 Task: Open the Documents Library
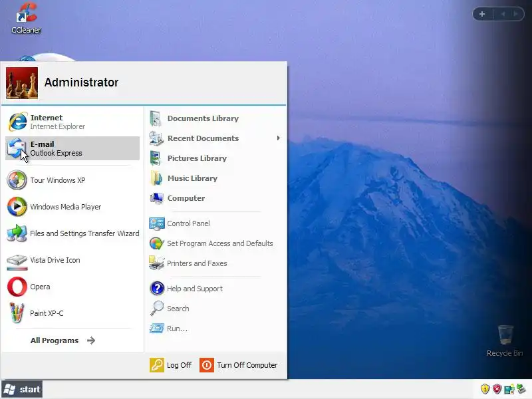point(215,118)
